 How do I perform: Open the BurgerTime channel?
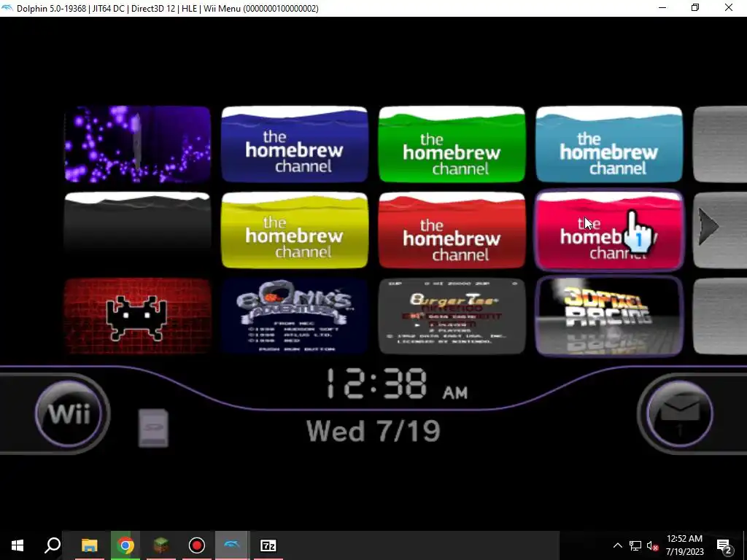pos(452,316)
